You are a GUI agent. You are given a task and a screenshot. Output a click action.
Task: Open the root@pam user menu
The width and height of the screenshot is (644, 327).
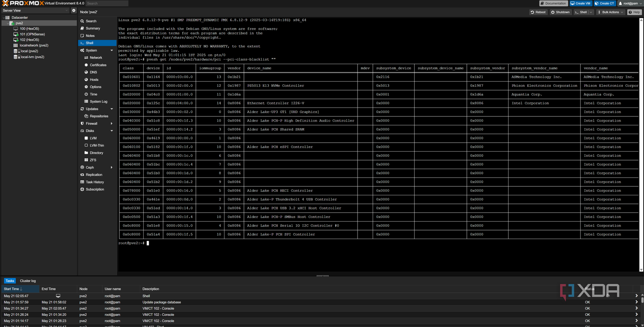(x=630, y=3)
